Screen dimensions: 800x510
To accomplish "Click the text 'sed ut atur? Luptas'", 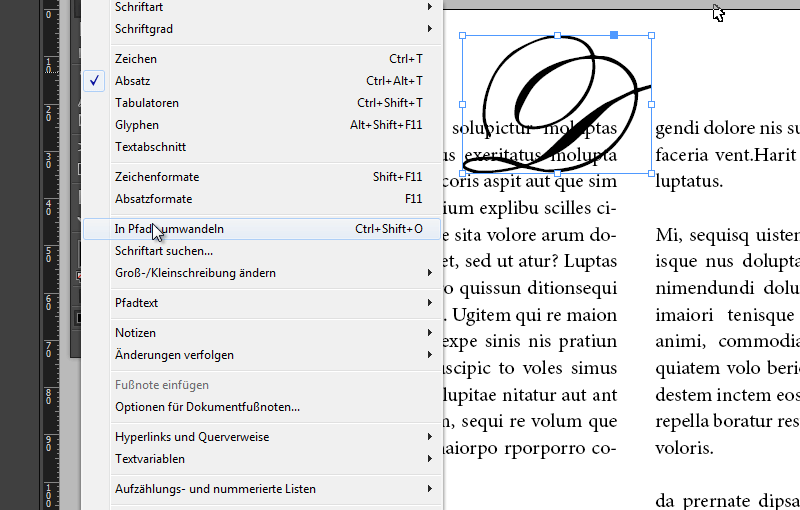I will click(x=541, y=262).
